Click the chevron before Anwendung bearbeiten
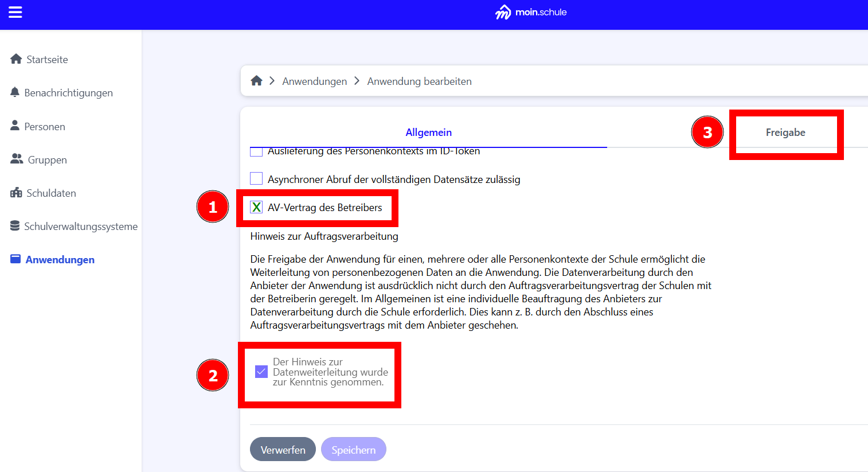 point(357,81)
